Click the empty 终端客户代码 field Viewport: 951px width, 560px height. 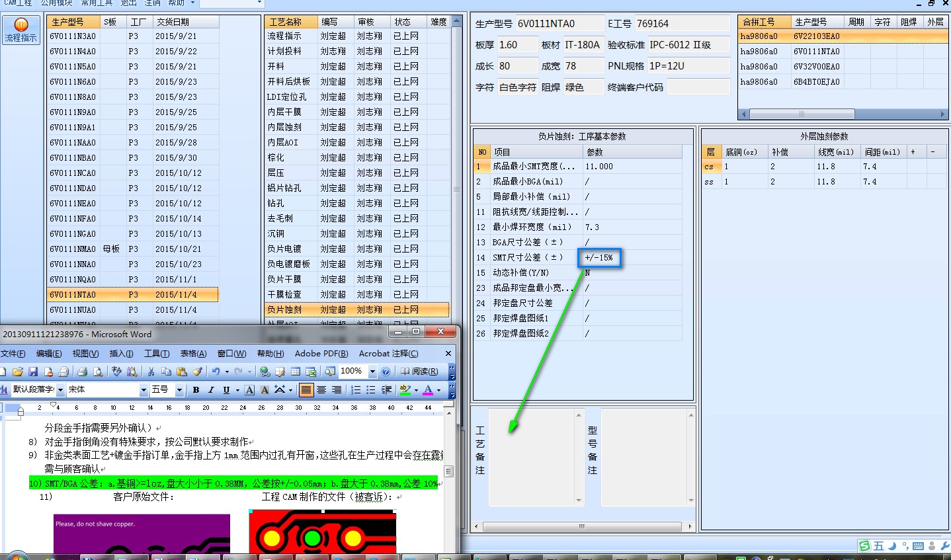(698, 87)
